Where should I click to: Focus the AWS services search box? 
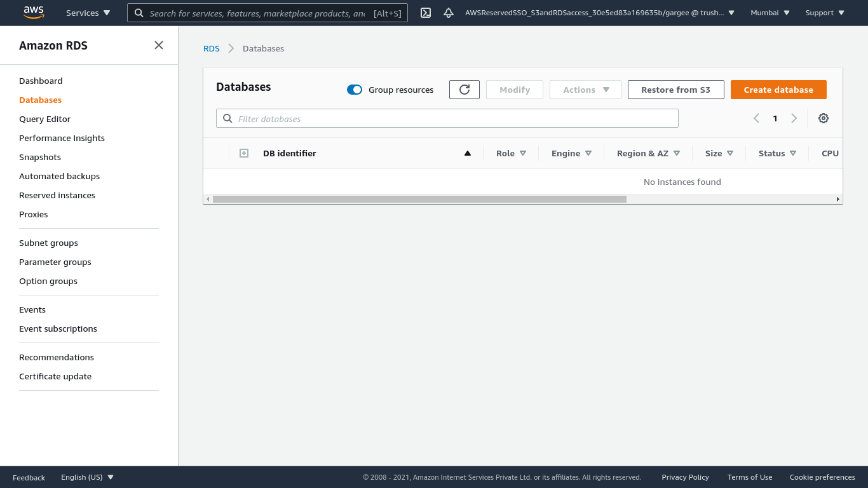point(268,13)
